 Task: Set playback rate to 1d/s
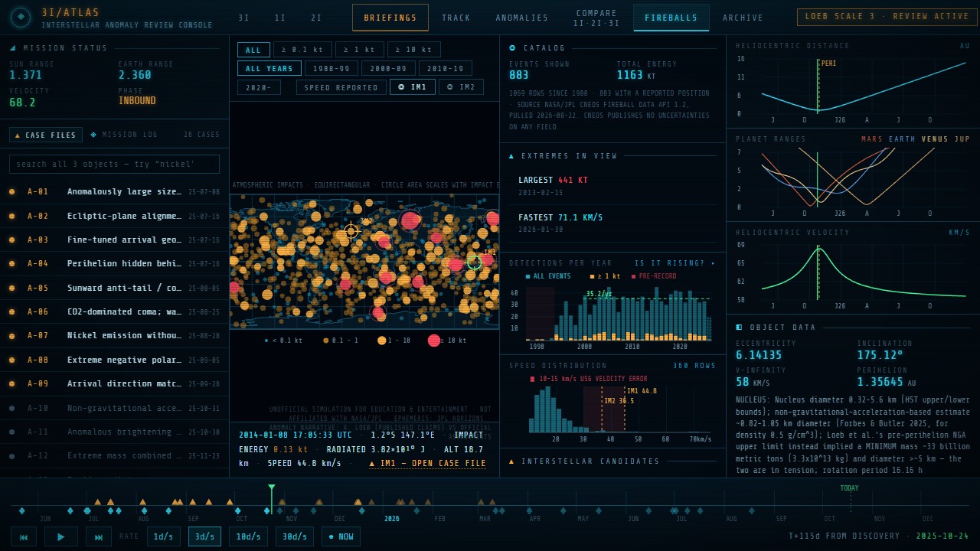tap(164, 536)
